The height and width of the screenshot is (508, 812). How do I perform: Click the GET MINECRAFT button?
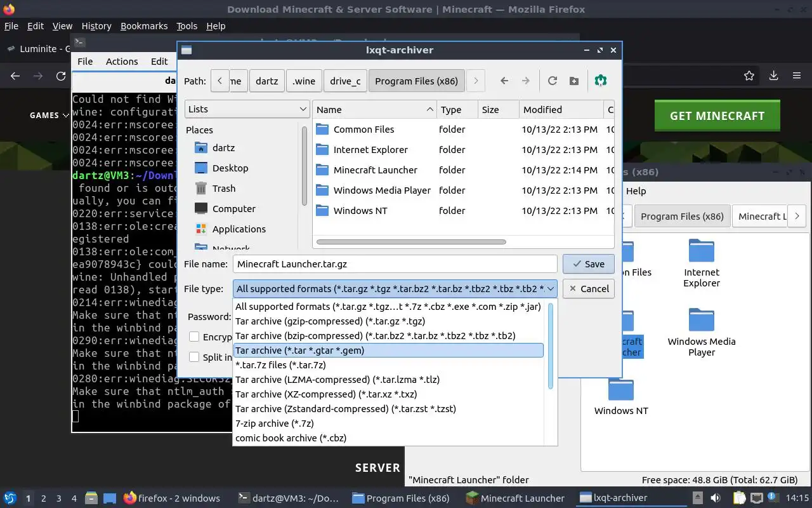pyautogui.click(x=717, y=116)
